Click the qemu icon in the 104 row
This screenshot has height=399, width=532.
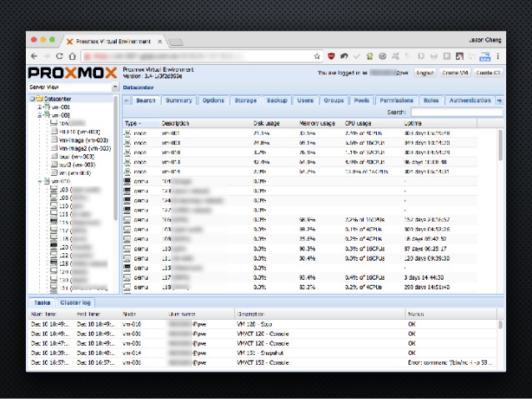coord(128,181)
